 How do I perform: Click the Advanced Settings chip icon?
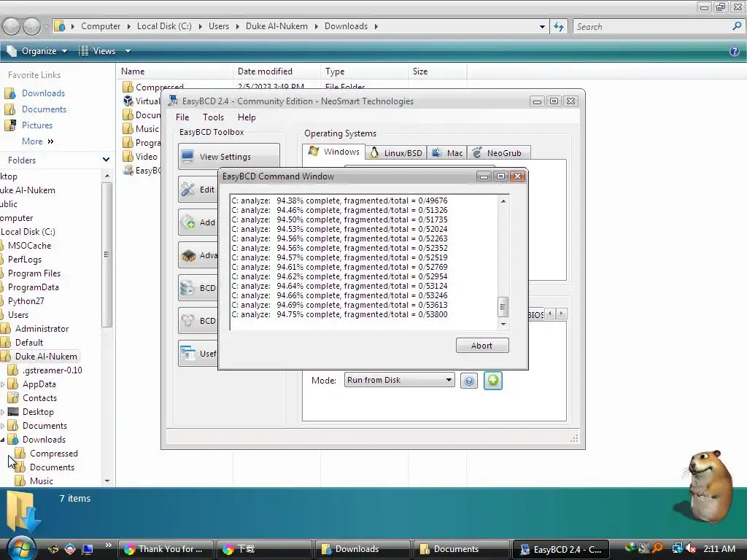coord(188,255)
